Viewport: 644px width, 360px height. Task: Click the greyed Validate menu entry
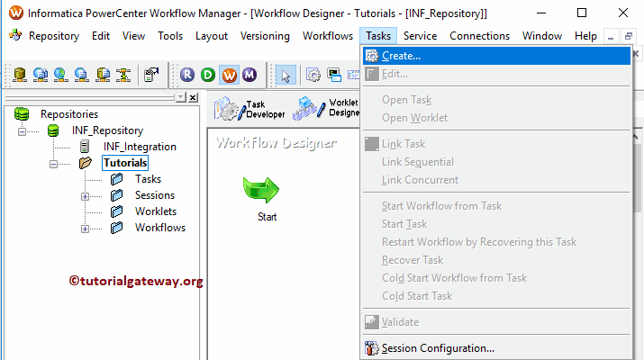point(496,322)
